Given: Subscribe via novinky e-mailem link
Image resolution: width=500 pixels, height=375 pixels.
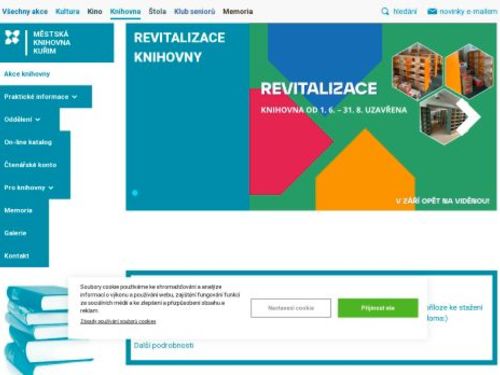Looking at the screenshot, I should click(468, 11).
